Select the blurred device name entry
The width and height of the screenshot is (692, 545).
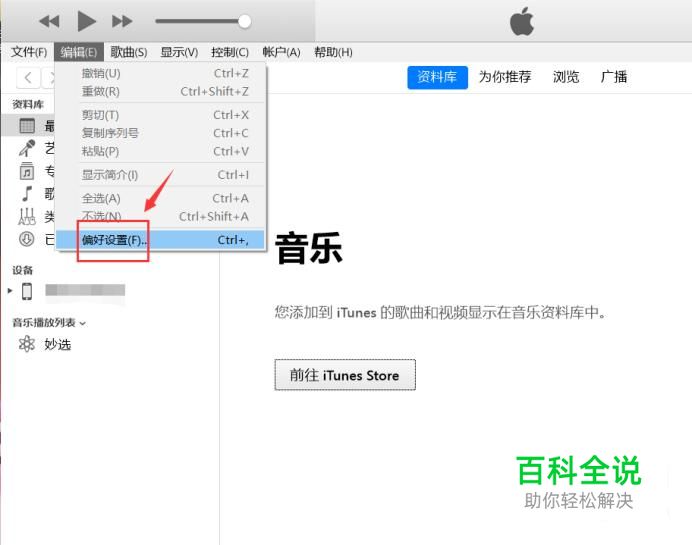85,290
